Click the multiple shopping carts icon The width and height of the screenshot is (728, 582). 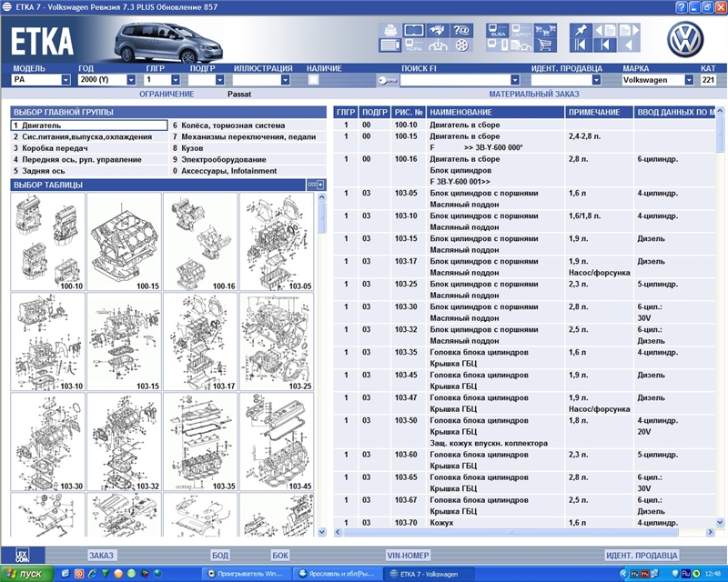(x=545, y=30)
